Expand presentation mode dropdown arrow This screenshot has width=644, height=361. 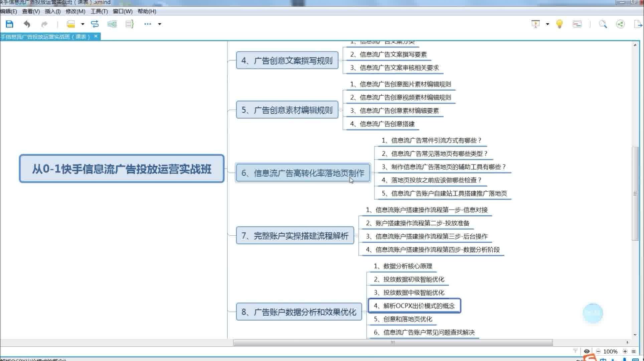click(x=547, y=24)
